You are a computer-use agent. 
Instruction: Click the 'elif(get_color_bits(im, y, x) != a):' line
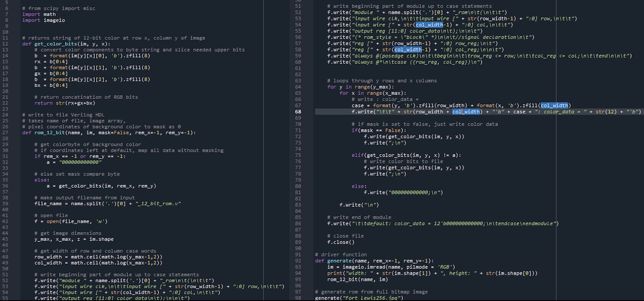click(407, 155)
